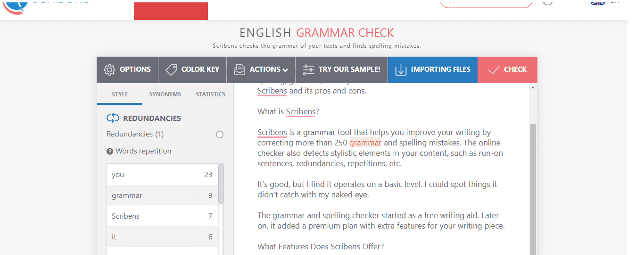Click the OPTIONS button label
Viewport: 644px width, 255px height.
tap(135, 69)
